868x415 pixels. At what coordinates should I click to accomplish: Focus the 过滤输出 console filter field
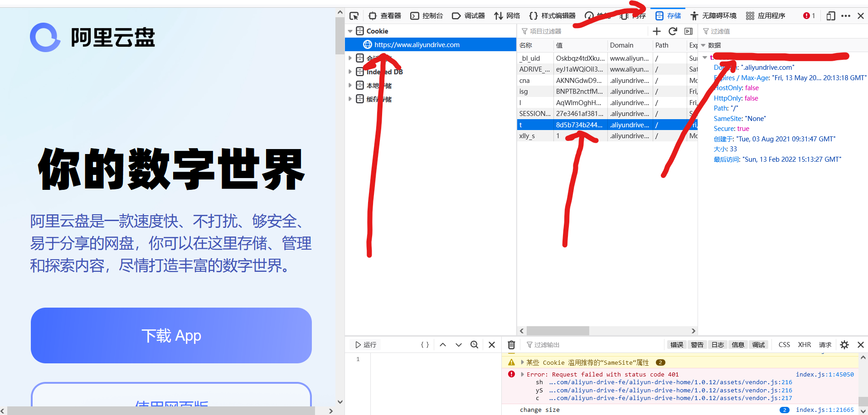[x=594, y=345]
